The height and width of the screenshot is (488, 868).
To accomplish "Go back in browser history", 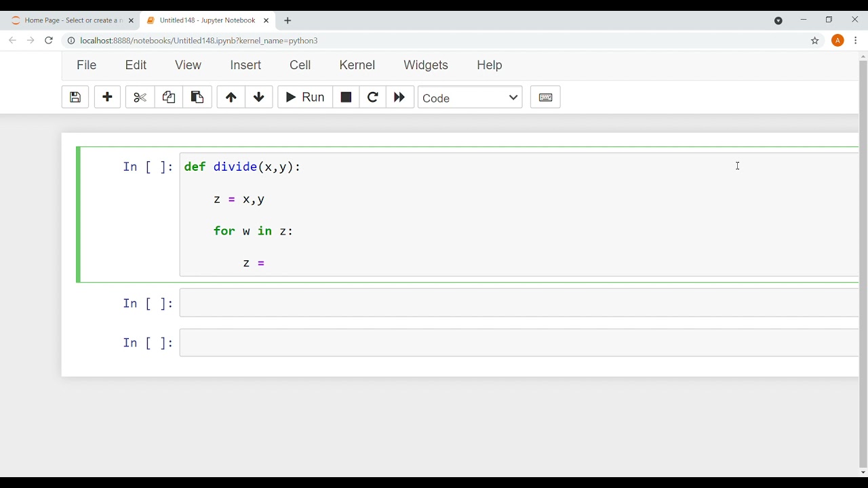I will [12, 41].
